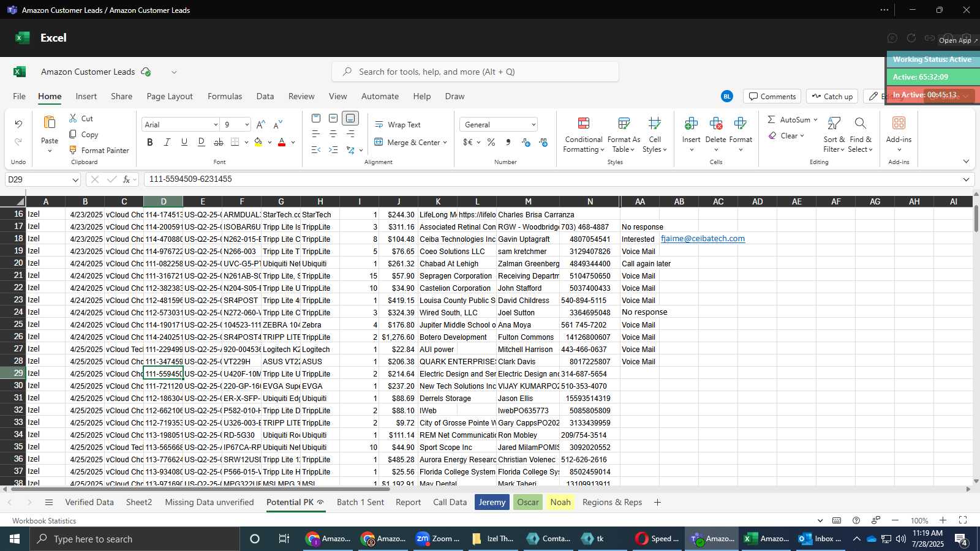Image resolution: width=980 pixels, height=551 pixels.
Task: Toggle Wrap Text on the cell
Action: coord(398,124)
